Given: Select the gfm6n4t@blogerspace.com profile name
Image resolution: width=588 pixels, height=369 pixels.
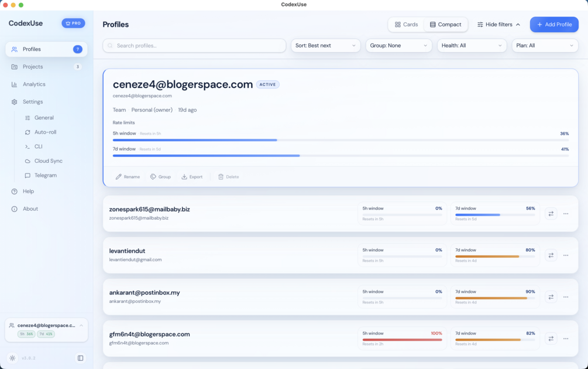Looking at the screenshot, I should 149,334.
